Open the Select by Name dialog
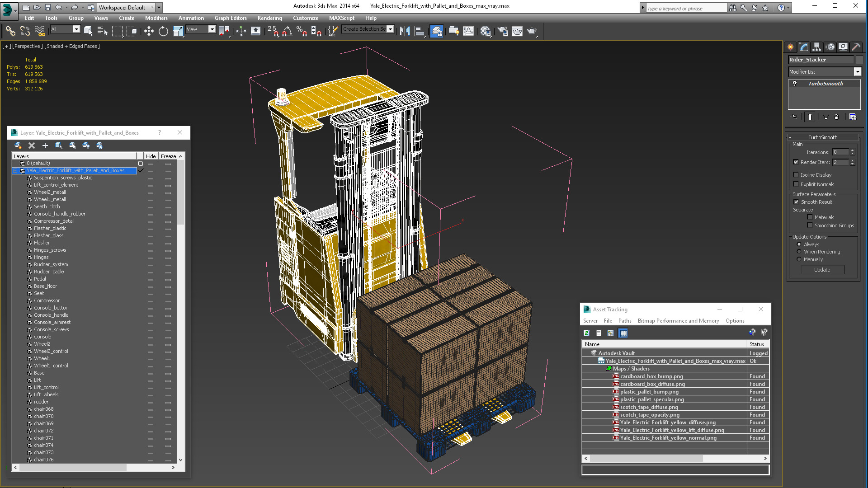868x488 pixels. (x=103, y=31)
